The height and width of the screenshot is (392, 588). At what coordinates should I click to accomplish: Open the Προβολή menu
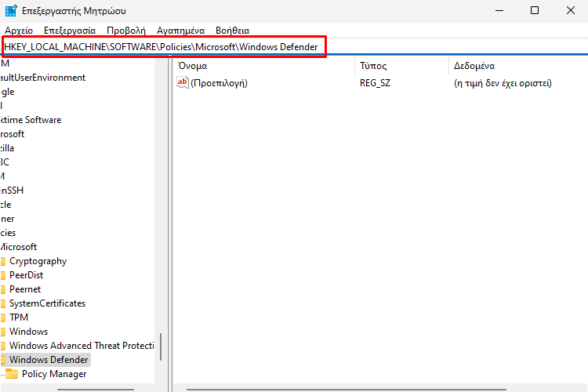(x=126, y=31)
